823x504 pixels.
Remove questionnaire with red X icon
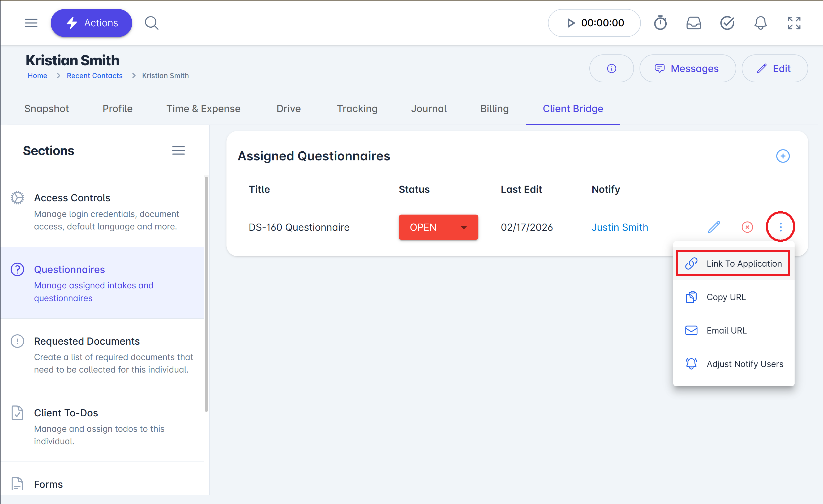(x=747, y=227)
